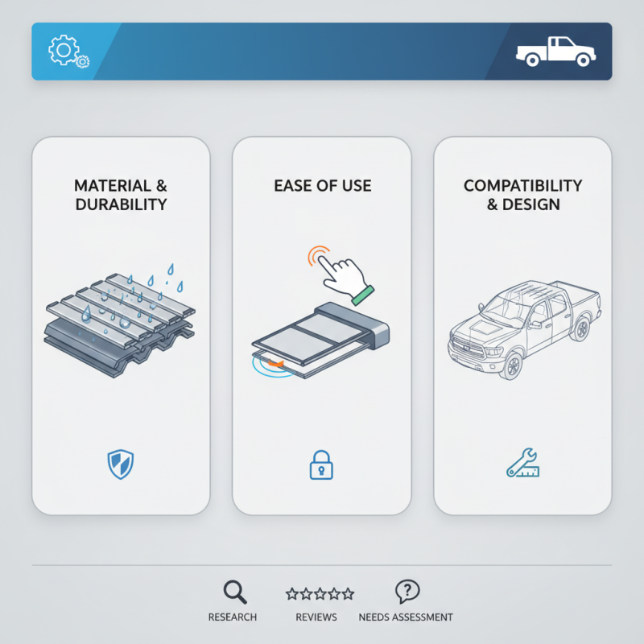
Task: Click the padlock security icon
Action: [321, 465]
